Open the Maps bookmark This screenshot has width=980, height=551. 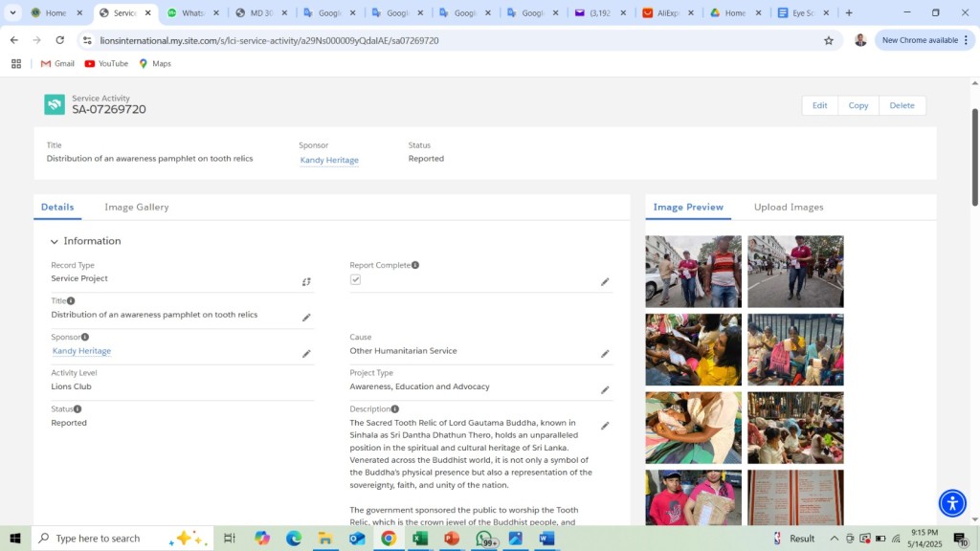pyautogui.click(x=155, y=64)
